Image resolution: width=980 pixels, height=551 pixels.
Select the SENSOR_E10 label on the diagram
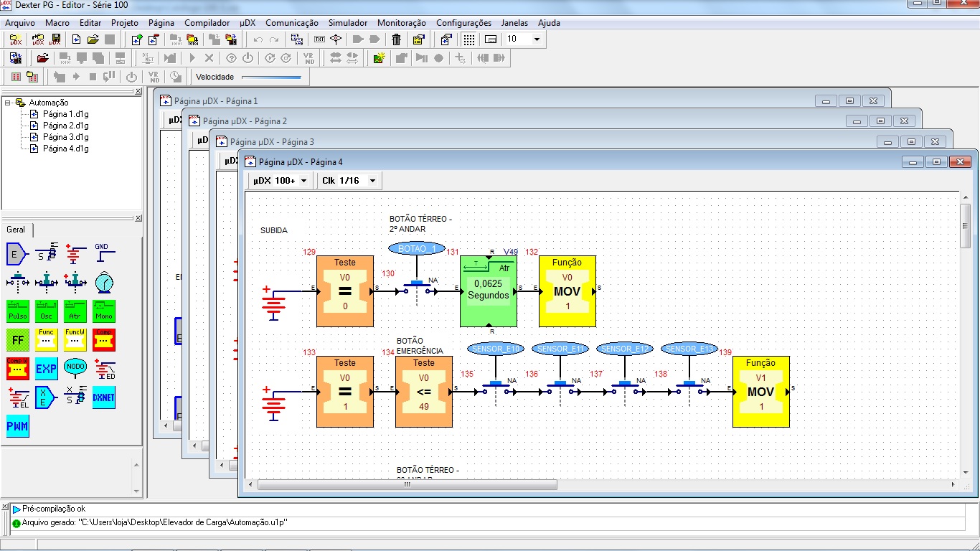496,349
